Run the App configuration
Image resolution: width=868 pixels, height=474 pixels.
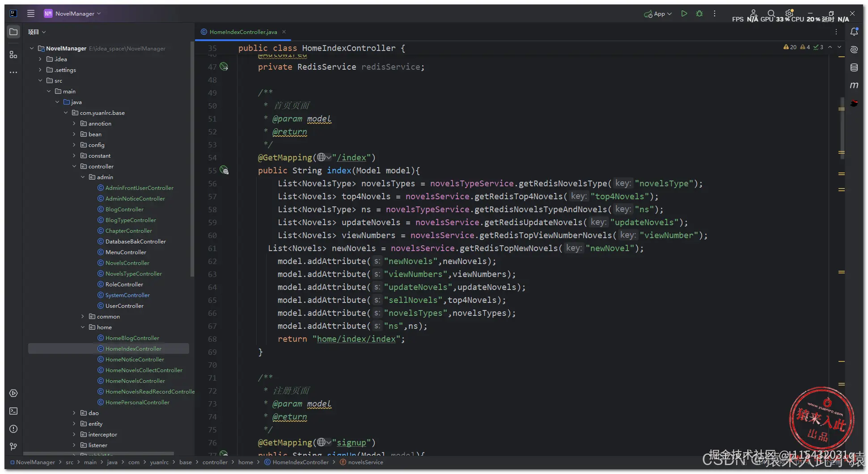[x=684, y=13]
